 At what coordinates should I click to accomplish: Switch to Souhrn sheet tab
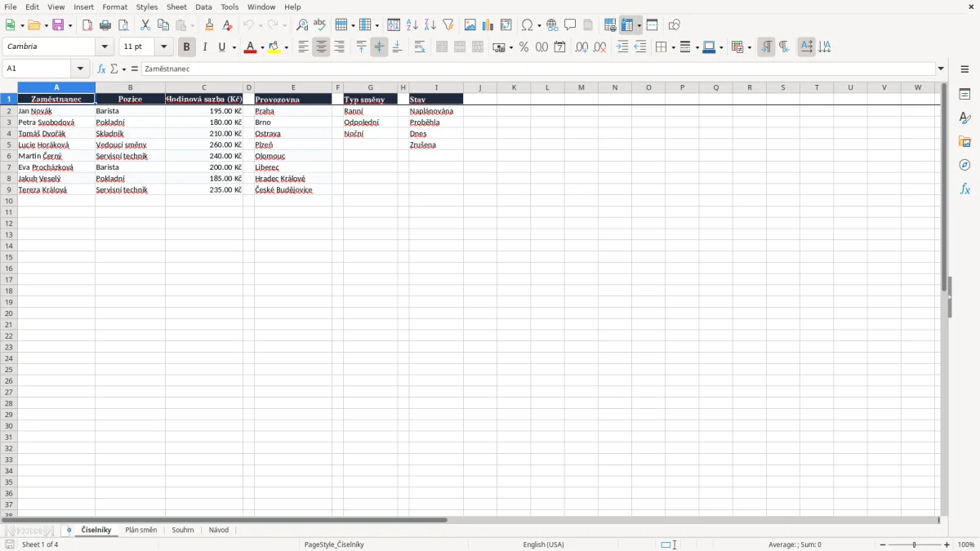coord(183,531)
